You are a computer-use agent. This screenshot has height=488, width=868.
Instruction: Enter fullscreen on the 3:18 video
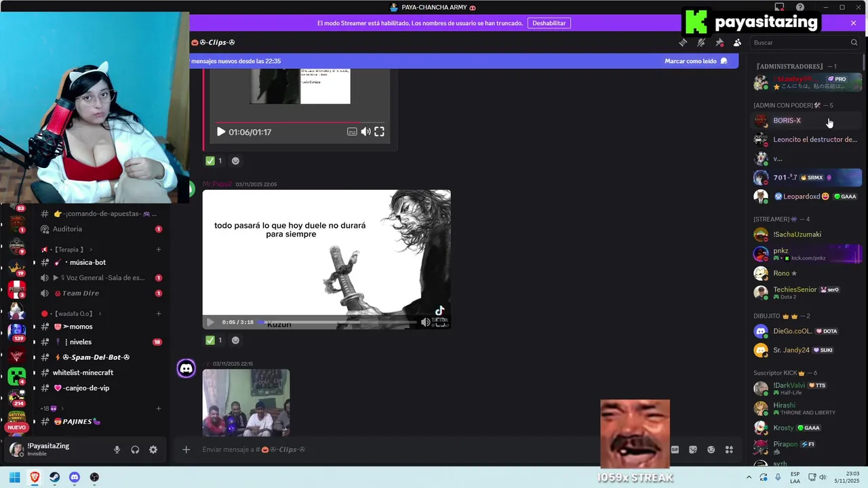(441, 323)
